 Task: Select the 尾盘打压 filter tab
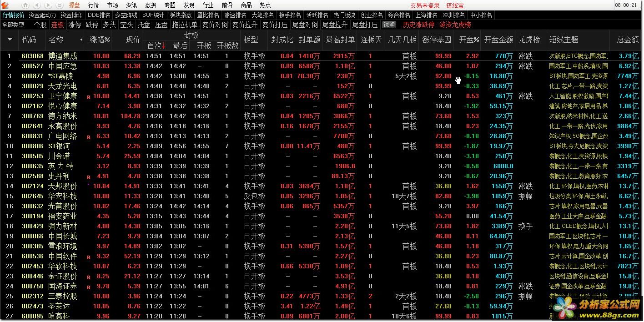click(x=365, y=25)
